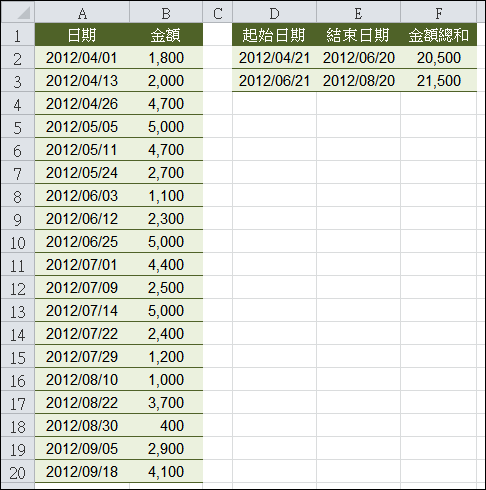Select cell with date 2012/05/11
This screenshot has height=490, width=486.
82,150
